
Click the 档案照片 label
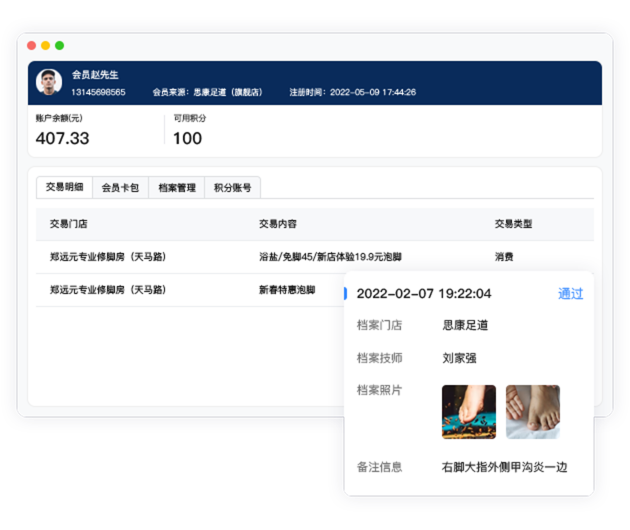coord(379,390)
